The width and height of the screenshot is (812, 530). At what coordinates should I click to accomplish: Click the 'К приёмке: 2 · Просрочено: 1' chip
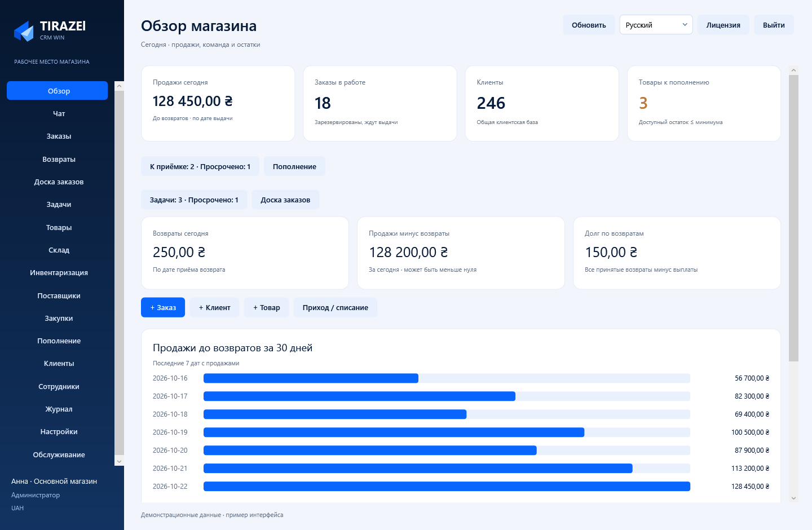200,166
